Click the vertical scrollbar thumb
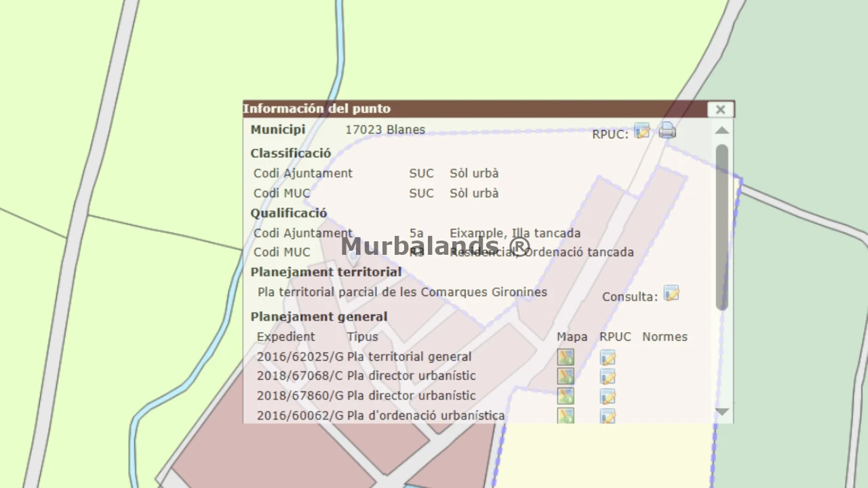 click(722, 227)
